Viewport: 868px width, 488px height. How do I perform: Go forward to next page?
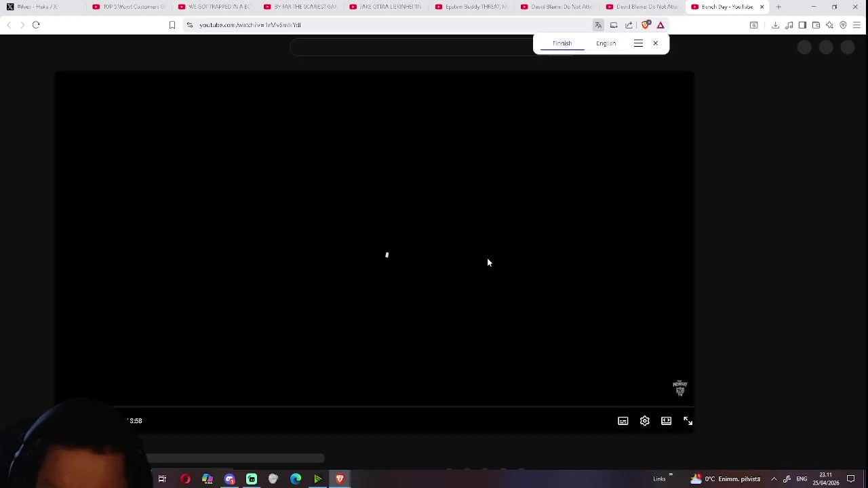click(22, 25)
